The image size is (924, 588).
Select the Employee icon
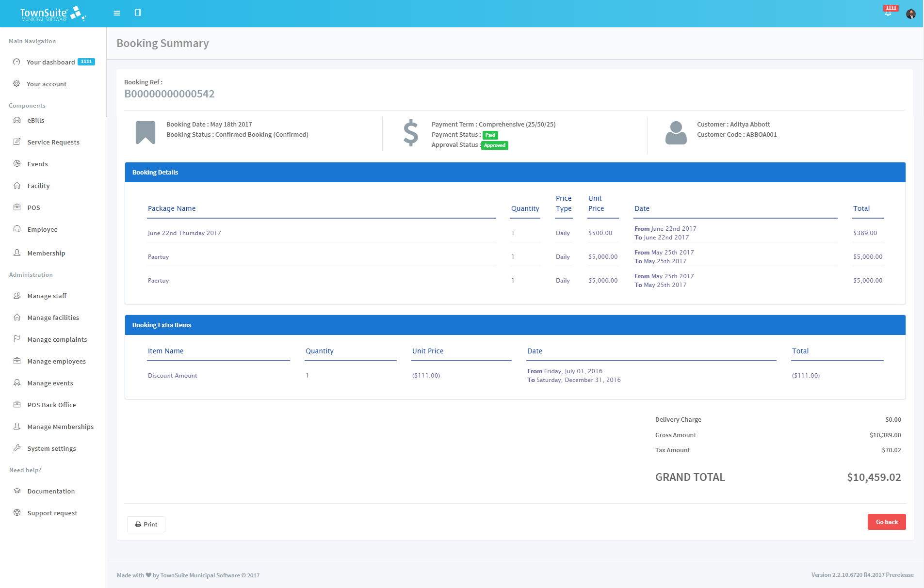point(17,229)
